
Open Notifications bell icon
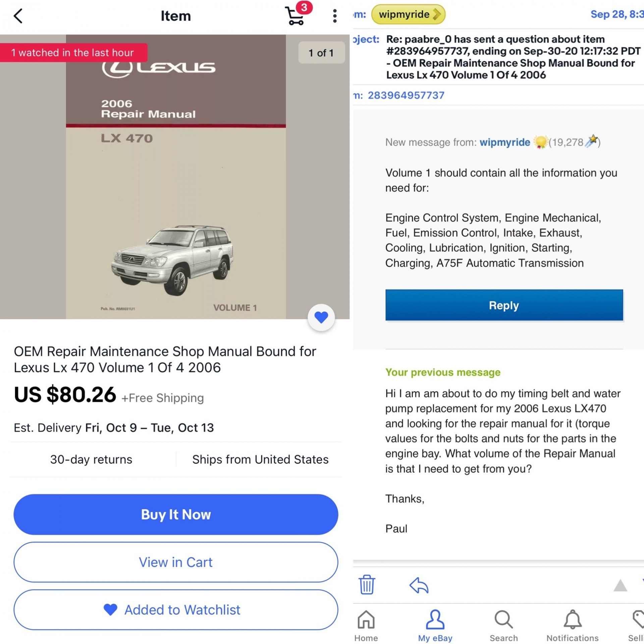point(572,625)
